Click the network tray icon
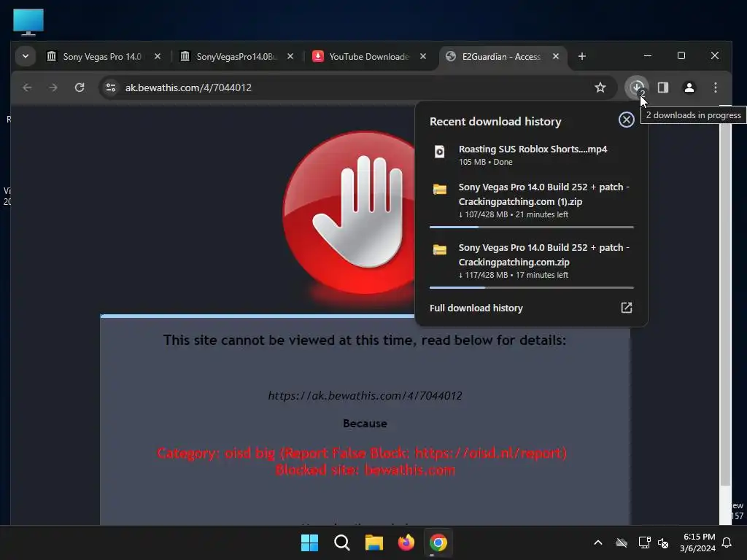This screenshot has width=747, height=560. [644, 542]
